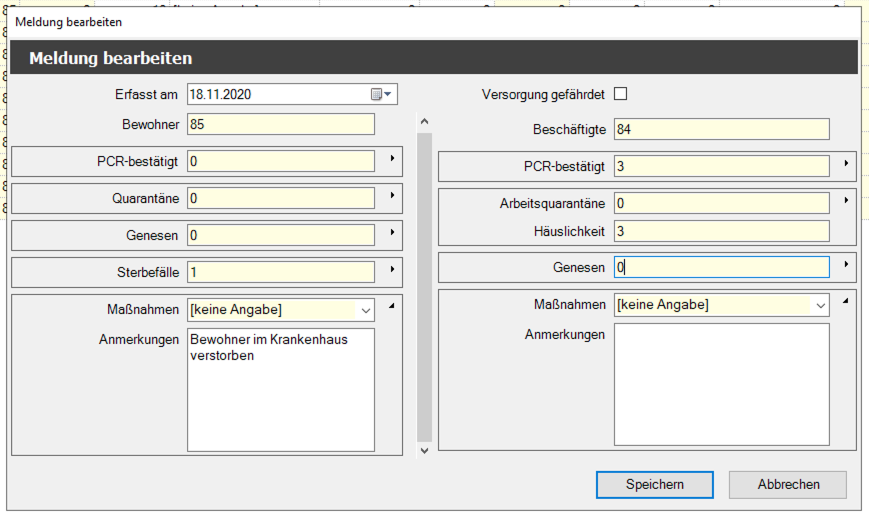Open the residents Maßnahmen dropdown
Image resolution: width=869 pixels, height=516 pixels.
364,310
